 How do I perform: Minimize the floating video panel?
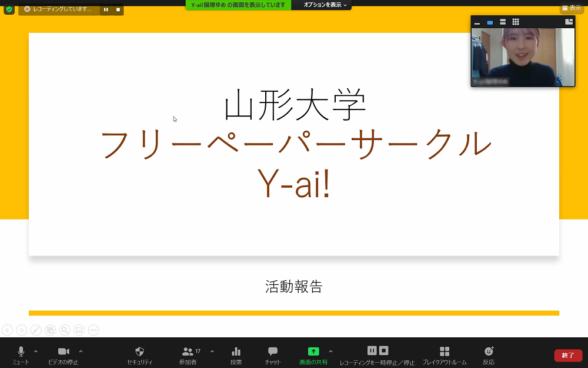[x=477, y=22]
